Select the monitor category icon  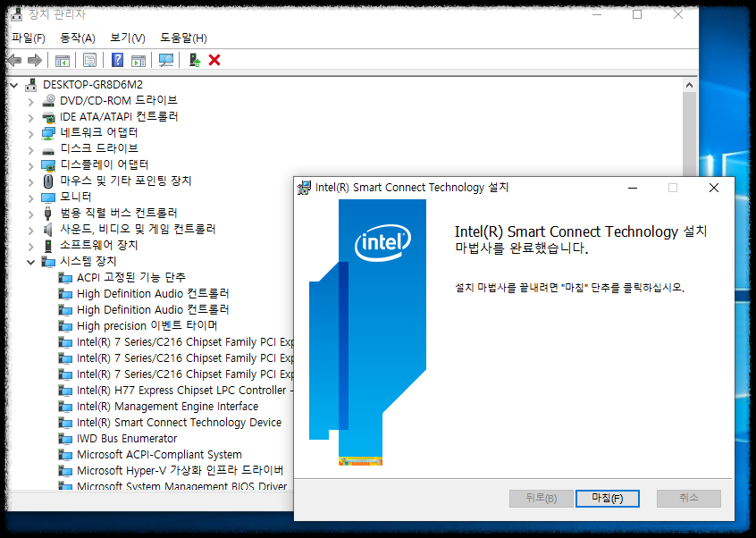tap(48, 198)
